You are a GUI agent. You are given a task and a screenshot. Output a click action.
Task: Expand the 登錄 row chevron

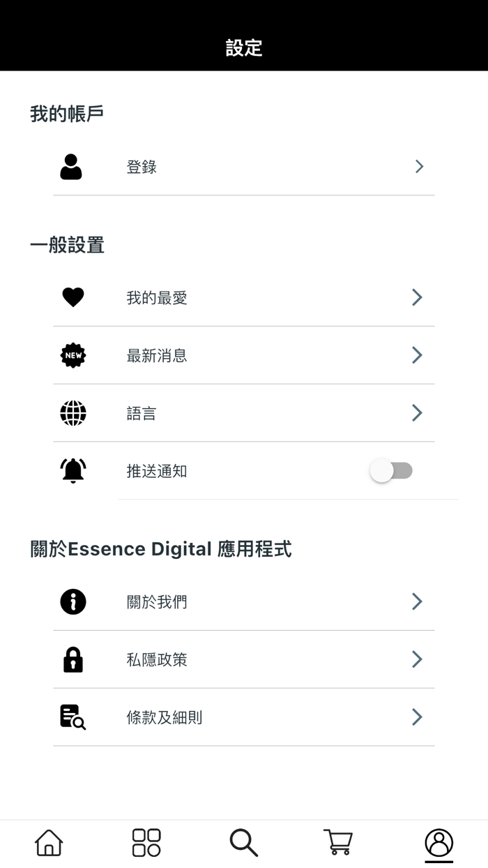pyautogui.click(x=418, y=166)
